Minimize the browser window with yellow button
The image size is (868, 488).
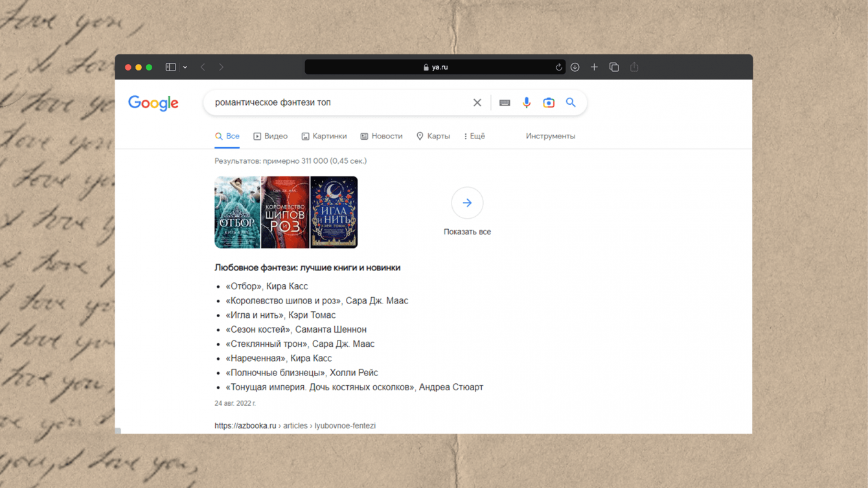coord(139,67)
